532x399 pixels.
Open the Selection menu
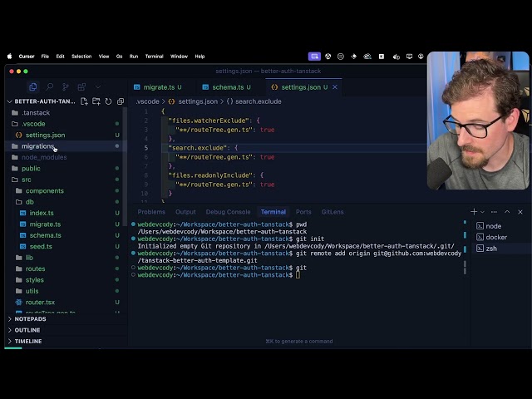(x=81, y=57)
